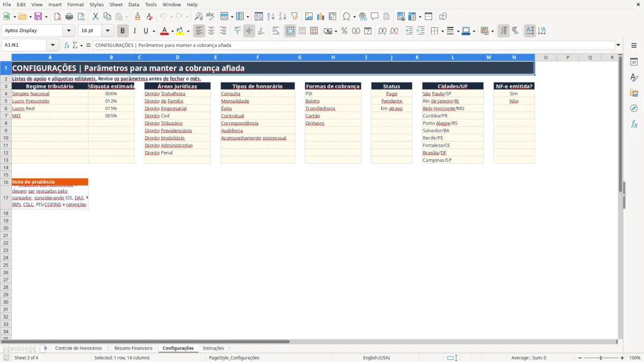This screenshot has height=362, width=644.
Task: Open the font color dropdown arrow
Action: 172,31
